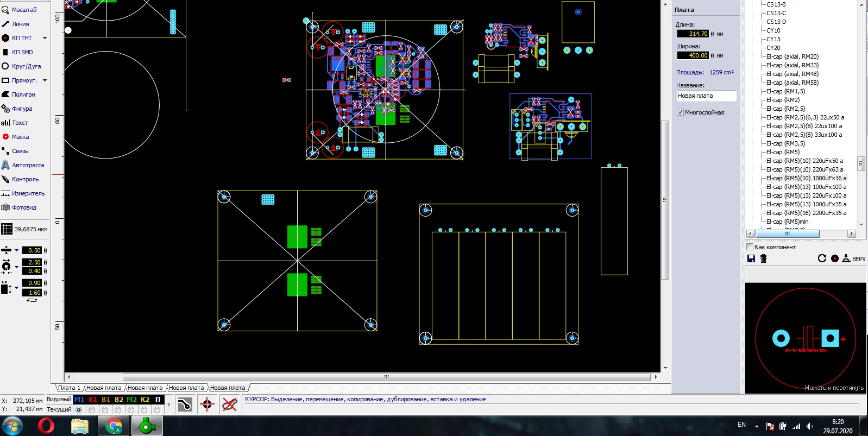Click the layer help question mark
The image size is (868, 436).
click(168, 405)
